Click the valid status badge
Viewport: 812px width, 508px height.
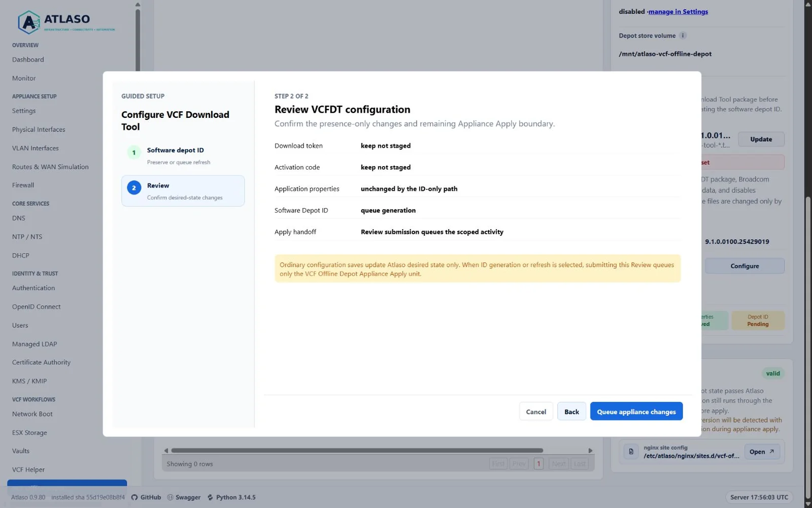773,373
